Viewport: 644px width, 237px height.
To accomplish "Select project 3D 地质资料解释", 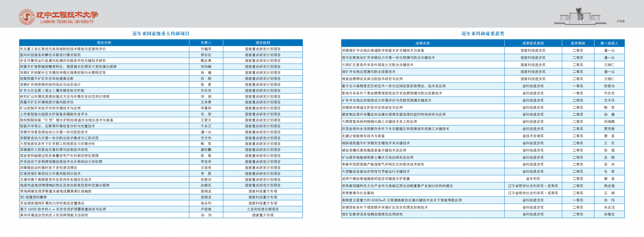I will click(x=33, y=197).
